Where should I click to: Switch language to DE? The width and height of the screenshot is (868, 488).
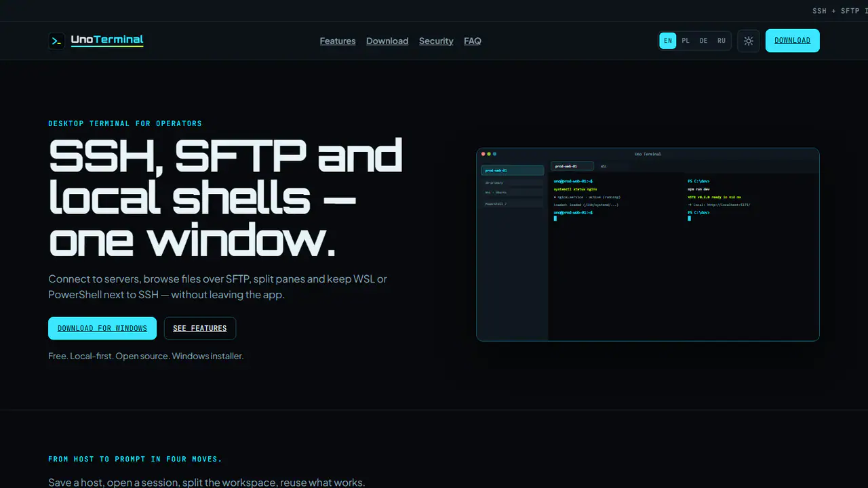[x=703, y=41]
